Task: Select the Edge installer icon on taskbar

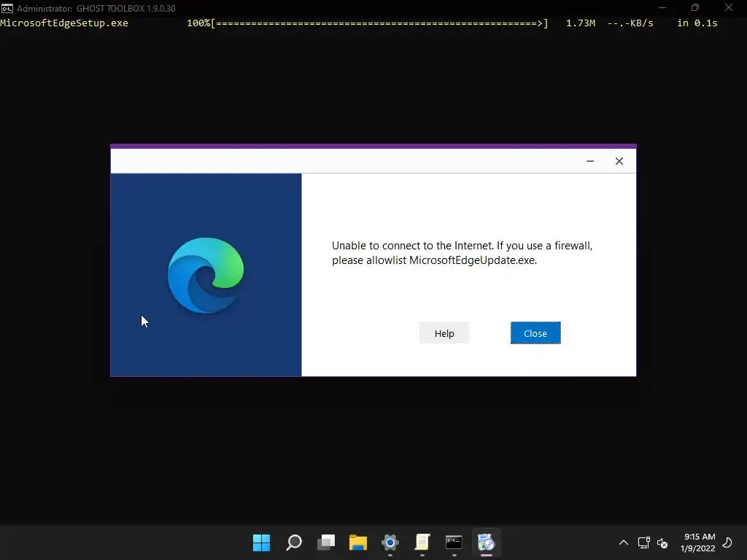Action: 486,542
